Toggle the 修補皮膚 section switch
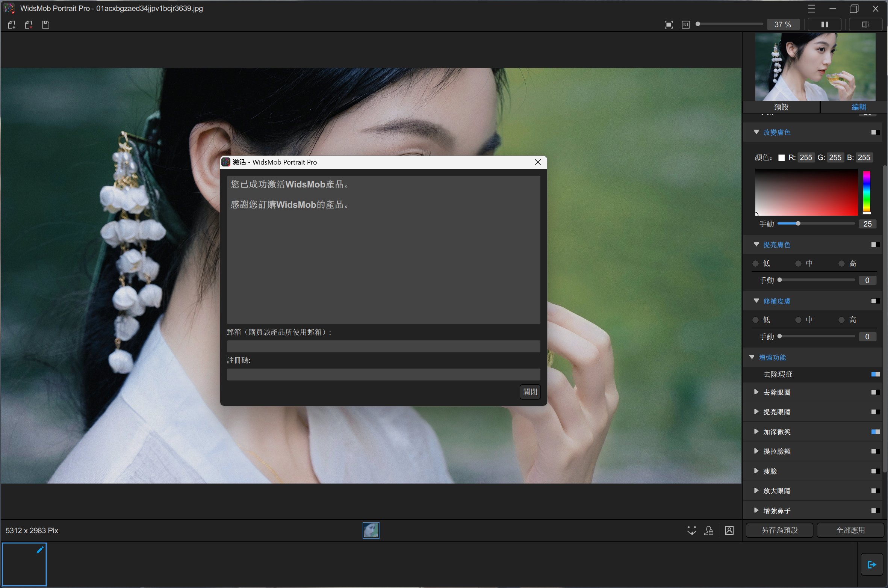Viewport: 888px width, 588px height. point(876,301)
